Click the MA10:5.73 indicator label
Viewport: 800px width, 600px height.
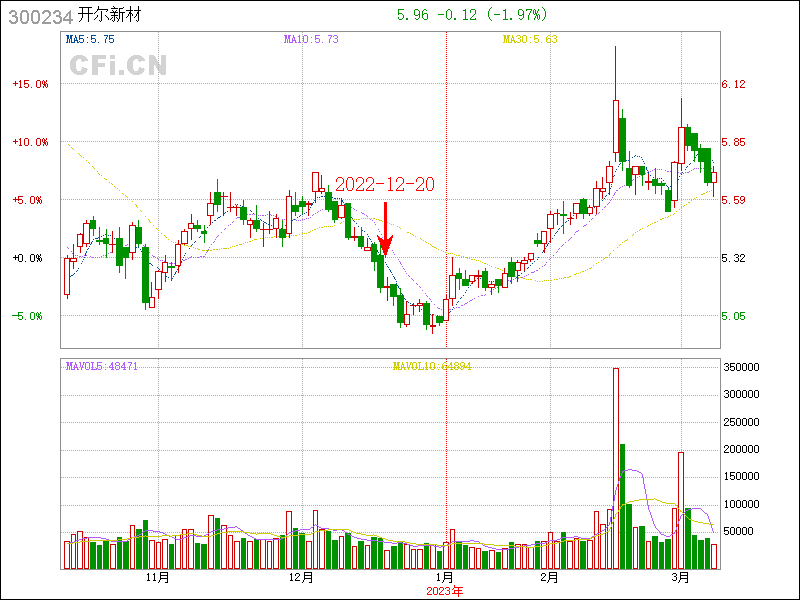coord(312,40)
